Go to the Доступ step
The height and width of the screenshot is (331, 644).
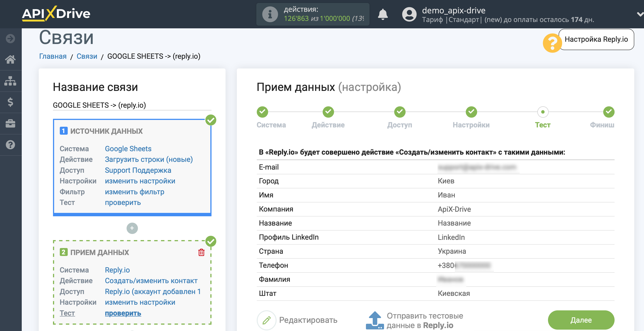[x=400, y=112]
